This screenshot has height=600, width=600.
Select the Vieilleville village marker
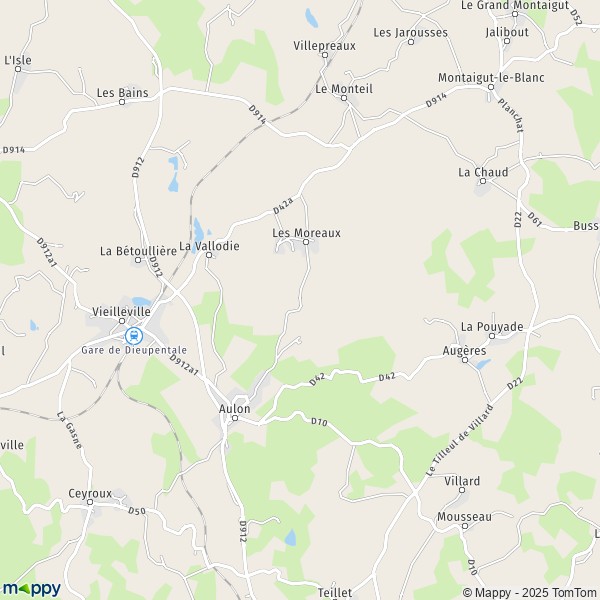coord(122,321)
